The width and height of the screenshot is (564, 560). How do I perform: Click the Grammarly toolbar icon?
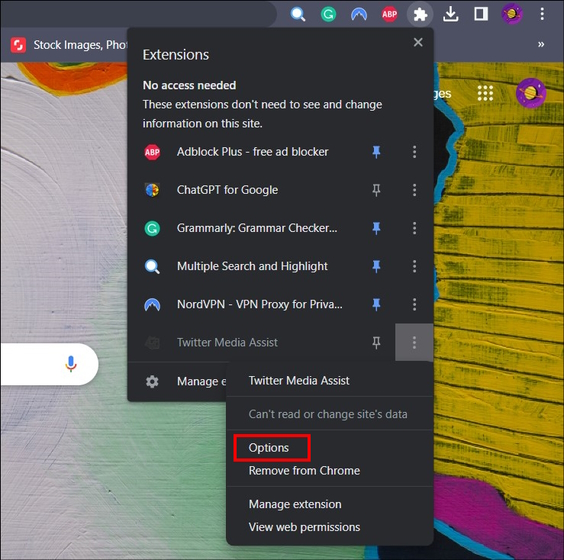click(328, 14)
